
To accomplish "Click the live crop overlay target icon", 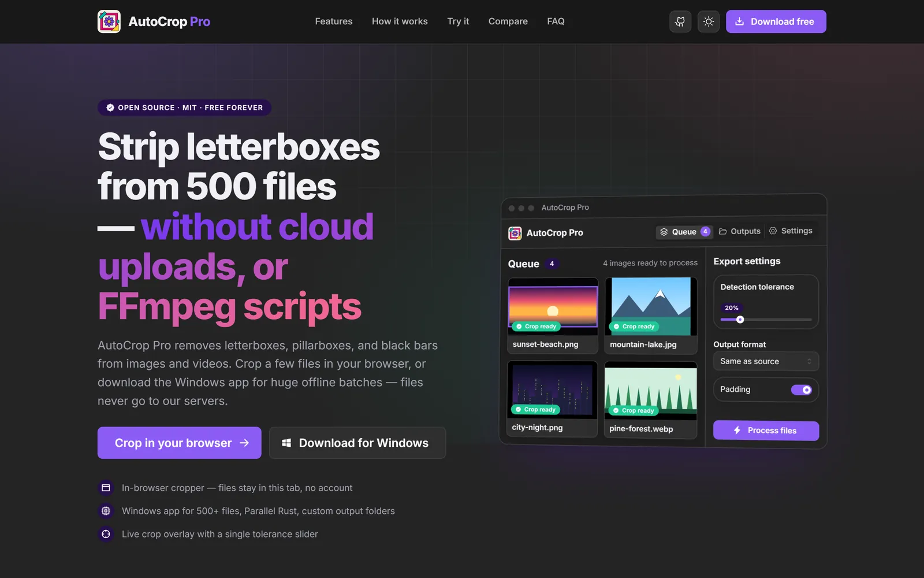I will [106, 534].
